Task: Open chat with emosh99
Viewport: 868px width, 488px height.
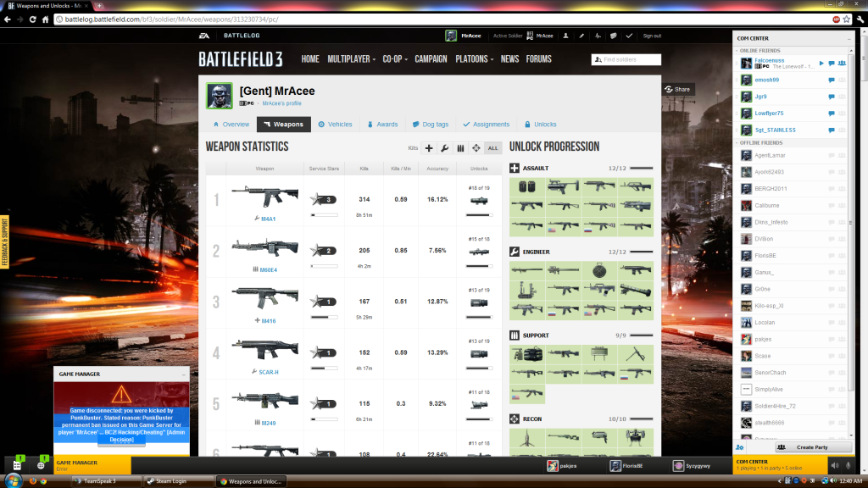Action: (832, 80)
